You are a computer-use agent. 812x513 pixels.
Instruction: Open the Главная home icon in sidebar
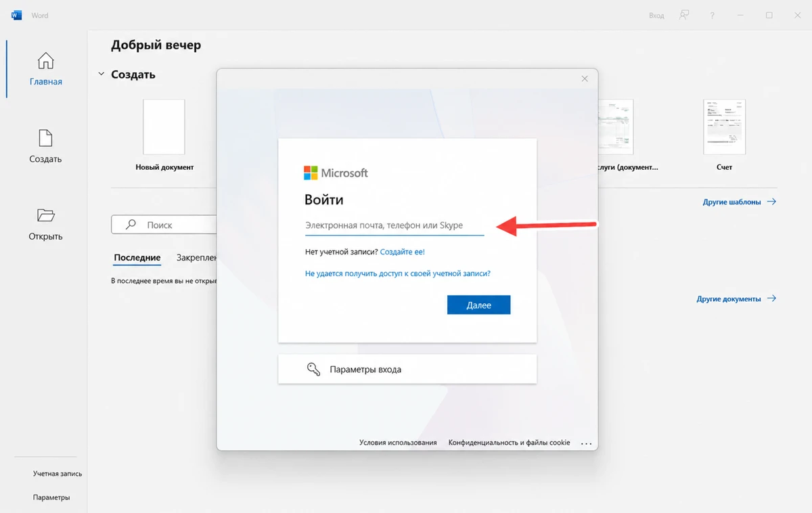point(45,61)
